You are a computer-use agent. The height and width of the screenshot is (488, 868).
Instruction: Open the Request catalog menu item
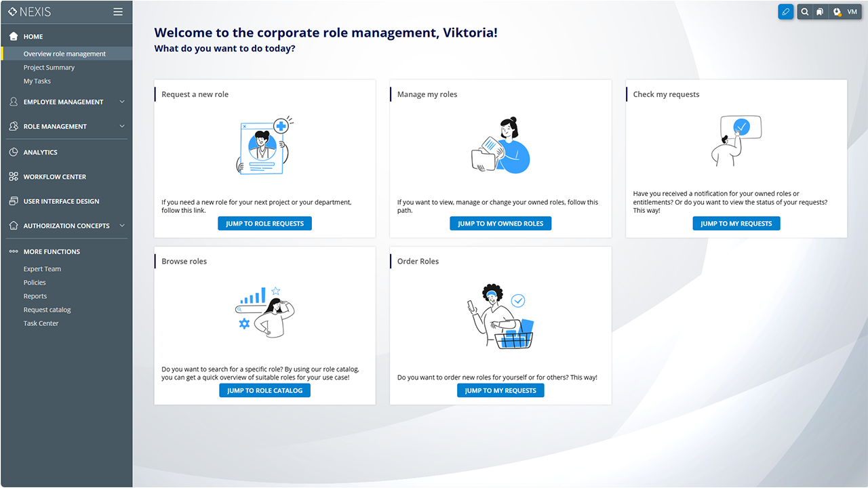point(47,310)
